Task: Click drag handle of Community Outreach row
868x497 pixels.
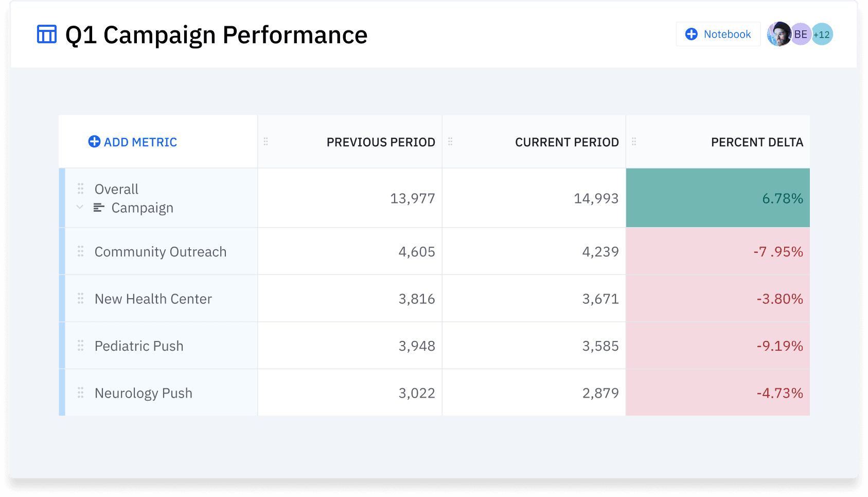Action: pos(81,251)
